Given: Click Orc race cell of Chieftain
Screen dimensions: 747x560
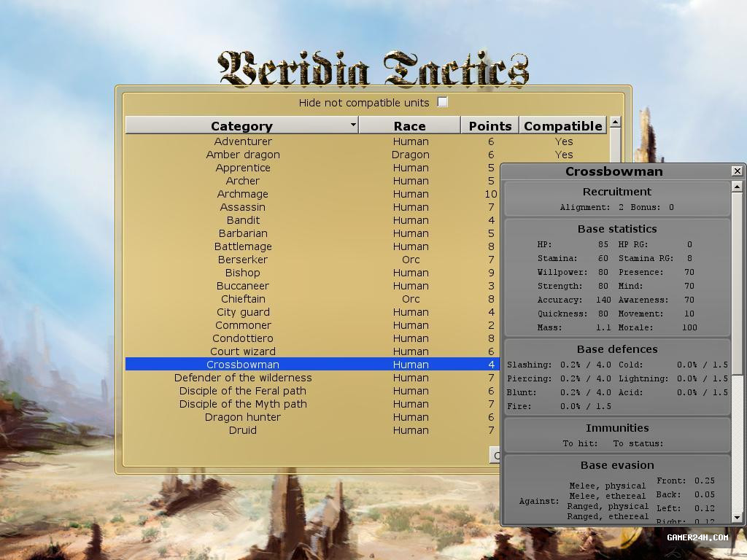Looking at the screenshot, I should (410, 298).
